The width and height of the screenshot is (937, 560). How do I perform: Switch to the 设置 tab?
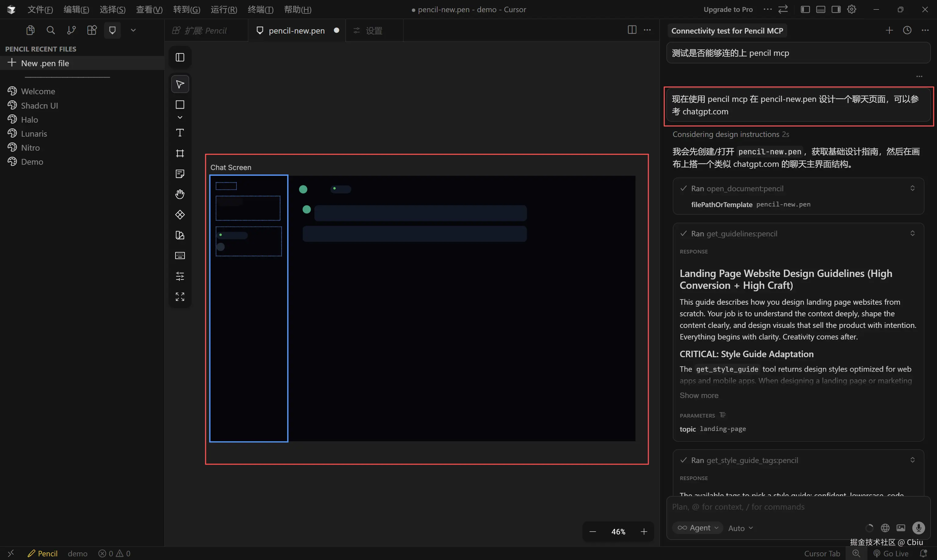(x=373, y=31)
